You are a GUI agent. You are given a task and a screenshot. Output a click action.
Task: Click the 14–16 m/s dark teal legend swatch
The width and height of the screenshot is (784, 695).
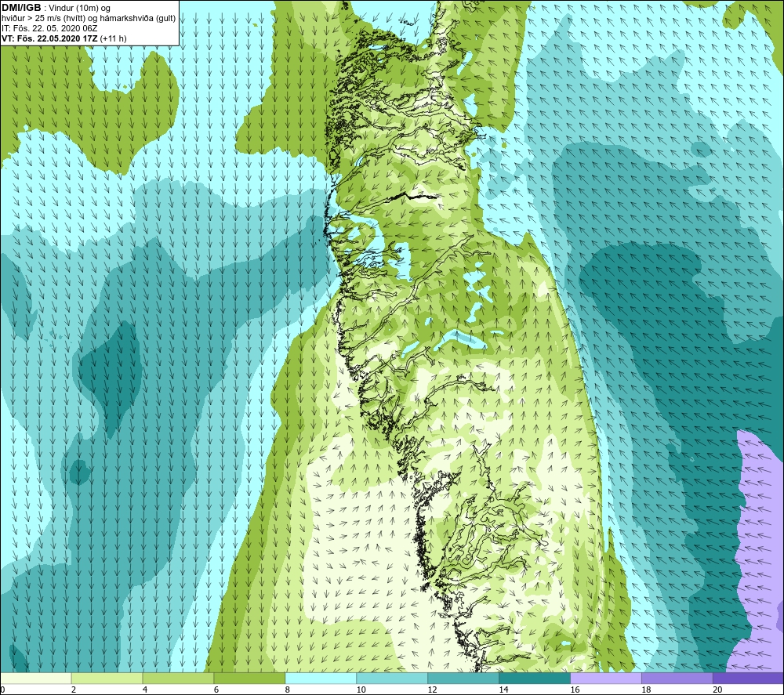(x=535, y=678)
